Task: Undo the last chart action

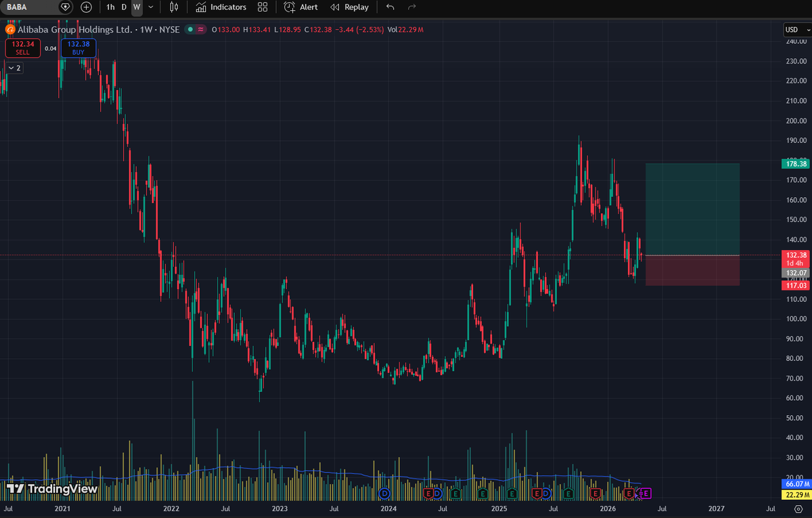Action: click(x=390, y=7)
